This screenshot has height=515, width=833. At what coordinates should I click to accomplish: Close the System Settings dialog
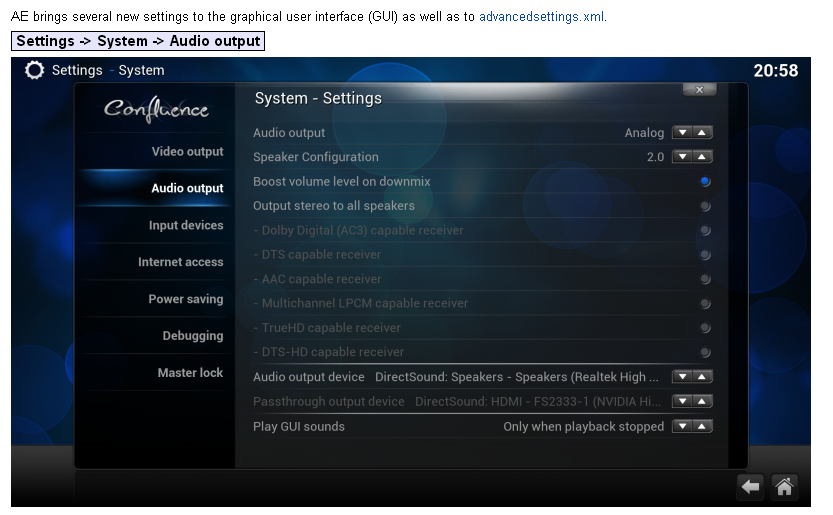click(x=699, y=90)
